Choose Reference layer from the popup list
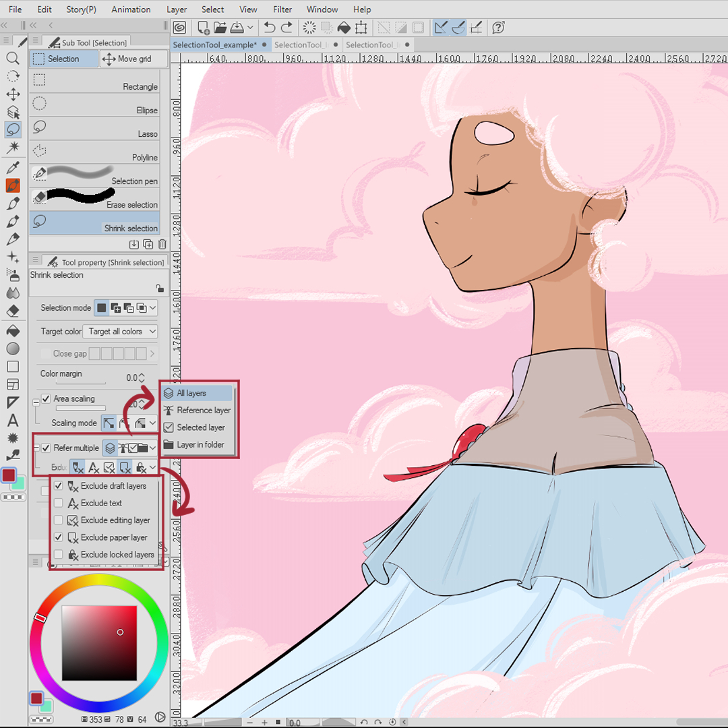Viewport: 728px width, 728px height. click(203, 410)
